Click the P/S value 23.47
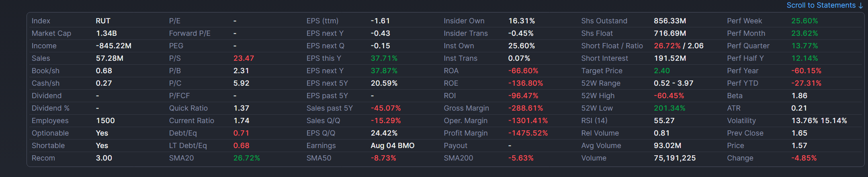868x177 pixels. [244, 58]
